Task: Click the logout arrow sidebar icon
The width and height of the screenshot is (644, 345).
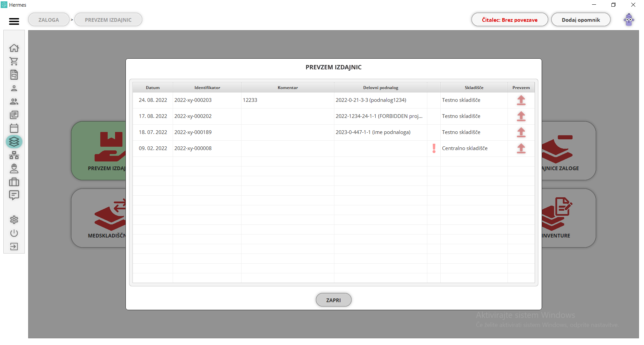Action: click(x=14, y=247)
